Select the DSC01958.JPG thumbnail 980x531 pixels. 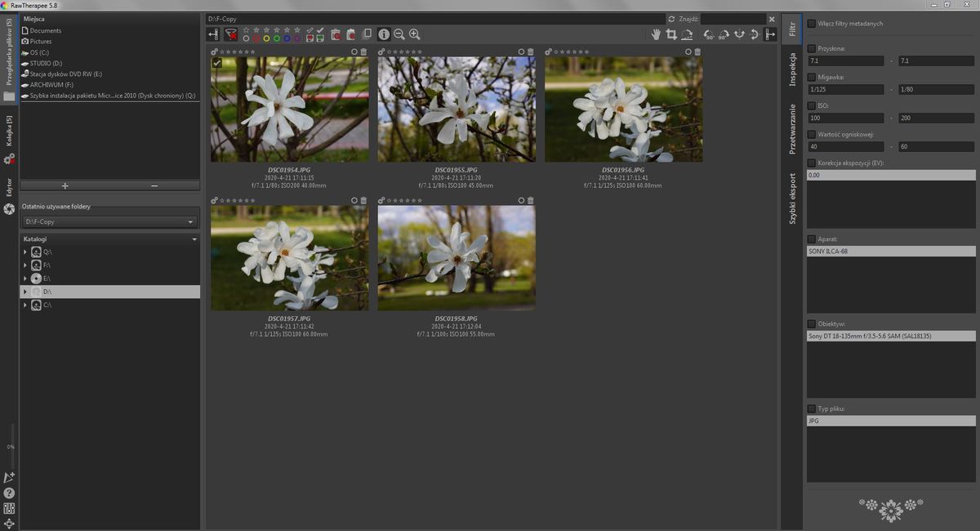pos(456,257)
